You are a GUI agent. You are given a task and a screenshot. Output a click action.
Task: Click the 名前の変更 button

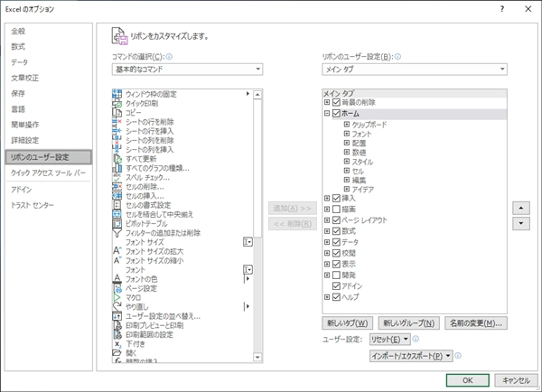coord(476,323)
